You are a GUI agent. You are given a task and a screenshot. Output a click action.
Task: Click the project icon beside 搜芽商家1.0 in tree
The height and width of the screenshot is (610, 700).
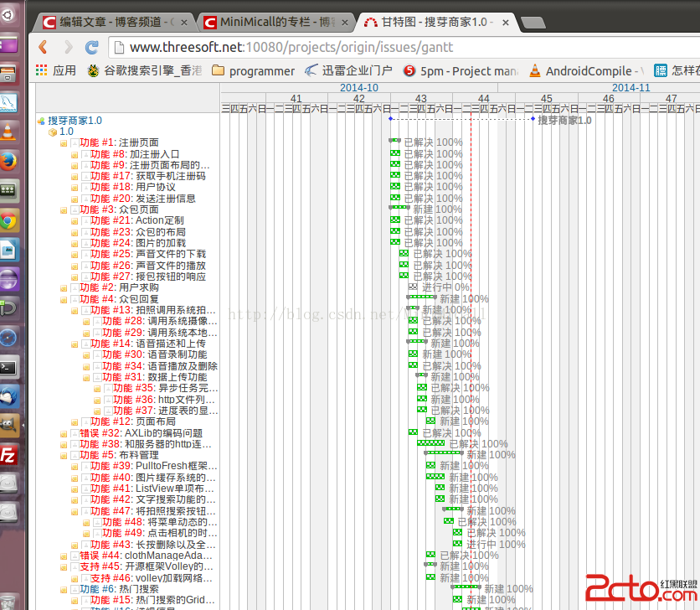pyautogui.click(x=41, y=121)
